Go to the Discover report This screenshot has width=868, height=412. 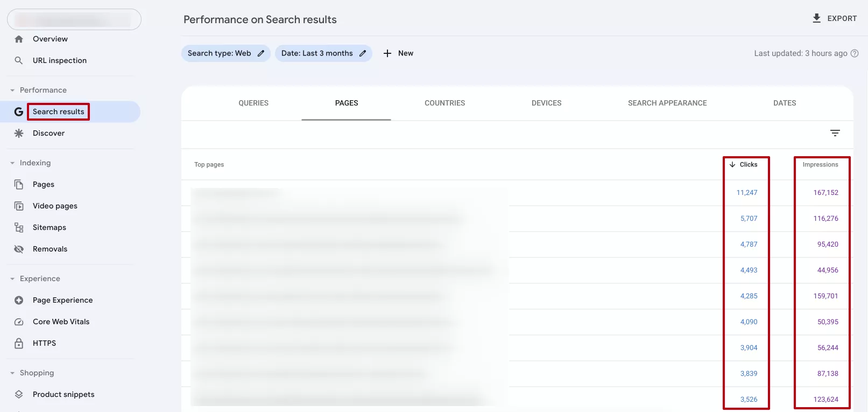pos(48,133)
